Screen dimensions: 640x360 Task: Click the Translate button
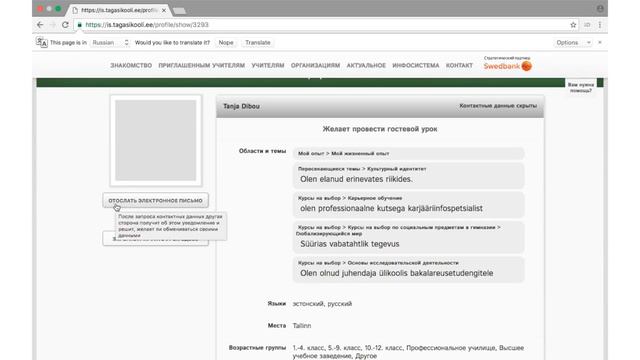pyautogui.click(x=258, y=42)
